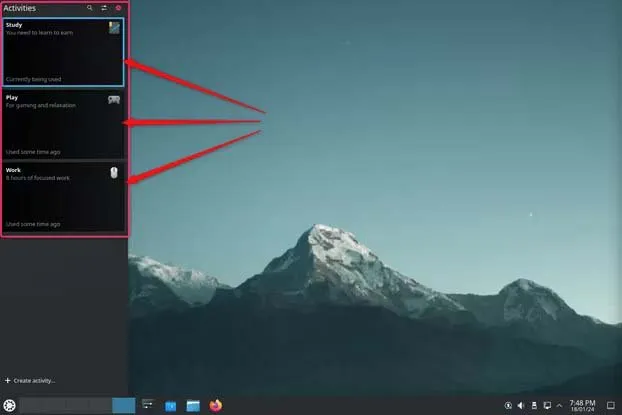
Task: Click Create activity link
Action: tap(30, 381)
